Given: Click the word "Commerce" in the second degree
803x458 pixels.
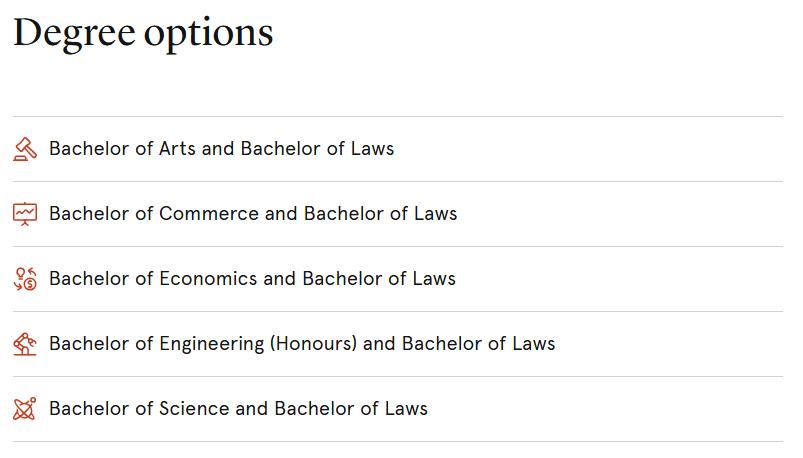Looking at the screenshot, I should [205, 214].
